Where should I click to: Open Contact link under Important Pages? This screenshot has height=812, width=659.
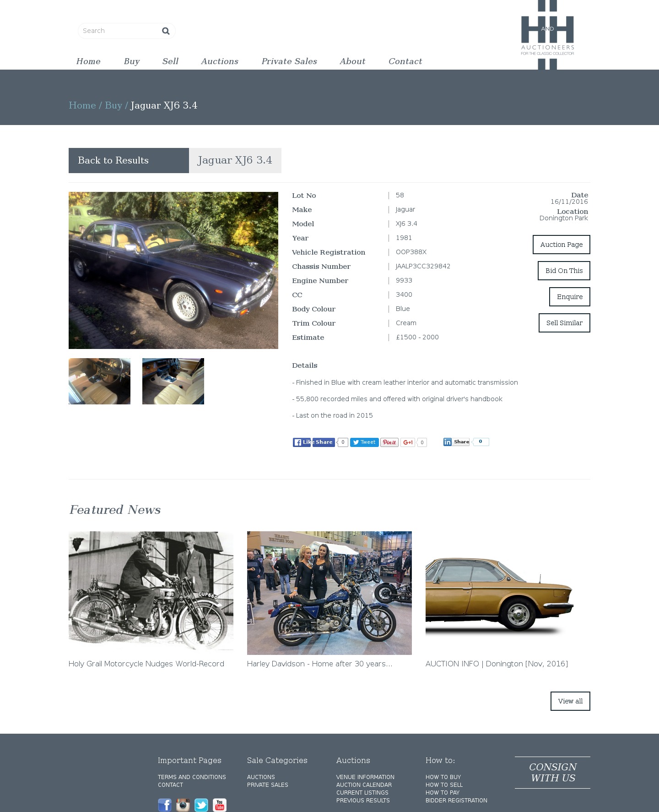tap(170, 785)
